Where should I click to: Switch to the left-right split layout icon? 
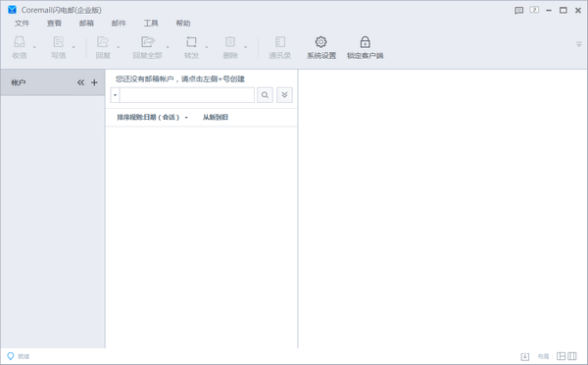pos(561,356)
